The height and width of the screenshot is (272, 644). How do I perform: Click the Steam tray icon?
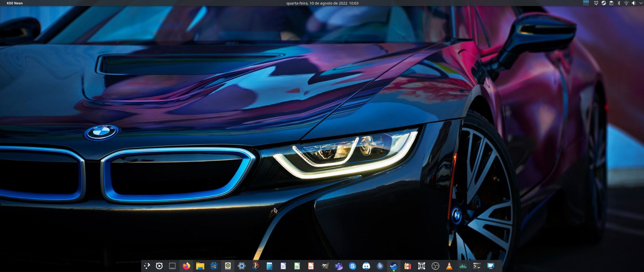(x=603, y=3)
